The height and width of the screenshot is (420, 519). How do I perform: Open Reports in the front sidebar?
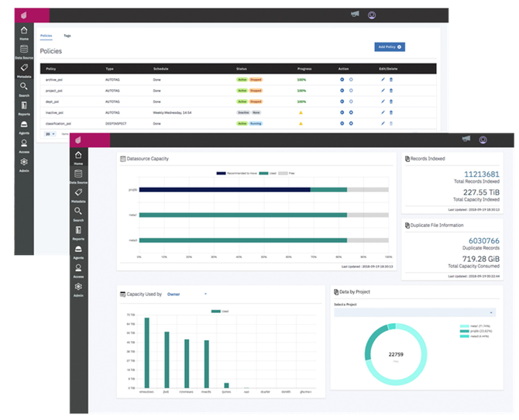(78, 232)
